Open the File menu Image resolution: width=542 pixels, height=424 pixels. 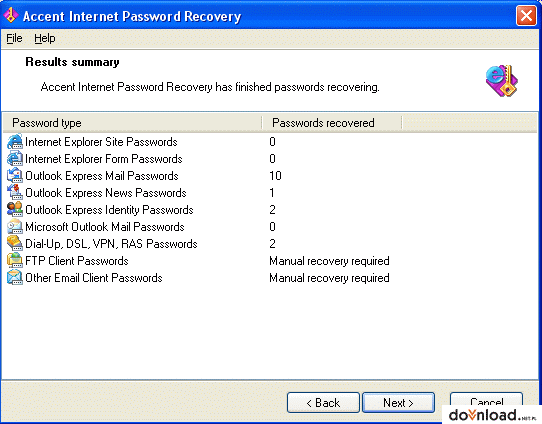(x=14, y=38)
